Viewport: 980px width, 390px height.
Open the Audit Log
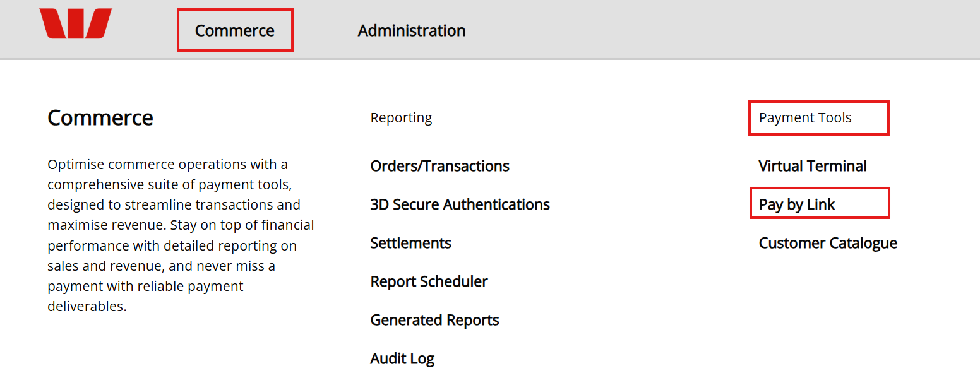(x=402, y=358)
